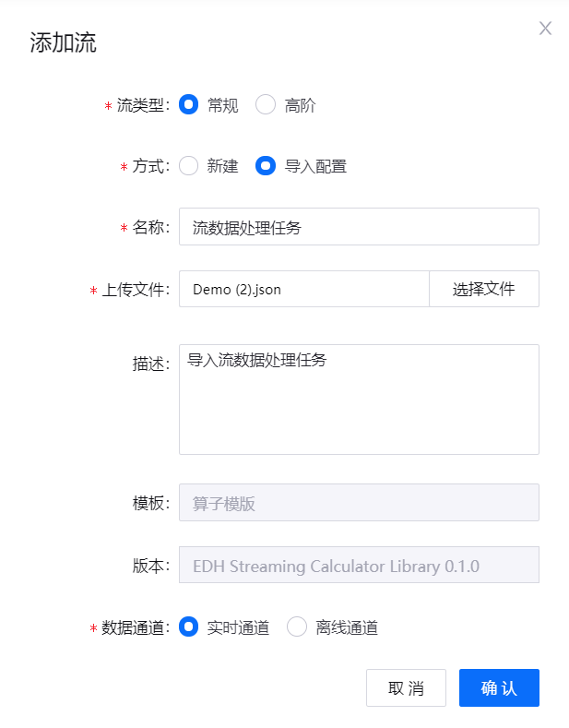Click the 流类型 field label
This screenshot has height=728, width=569.
click(142, 105)
